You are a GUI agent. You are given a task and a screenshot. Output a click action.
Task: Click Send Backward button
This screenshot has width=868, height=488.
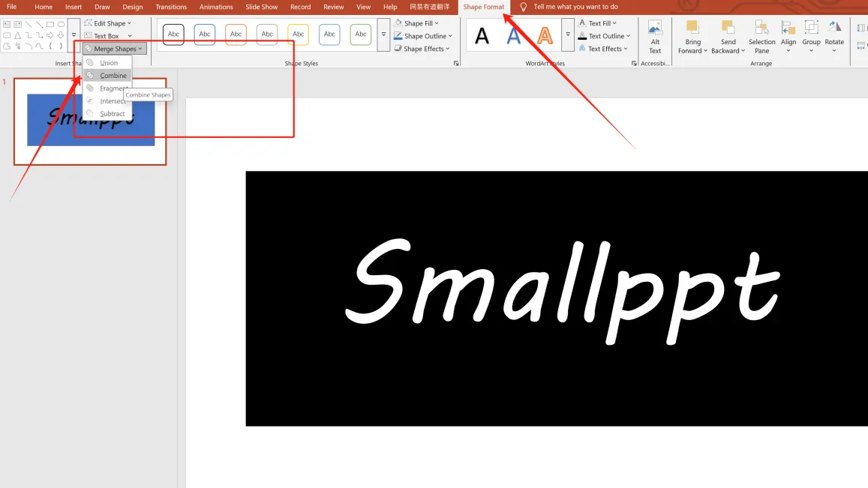click(x=727, y=35)
